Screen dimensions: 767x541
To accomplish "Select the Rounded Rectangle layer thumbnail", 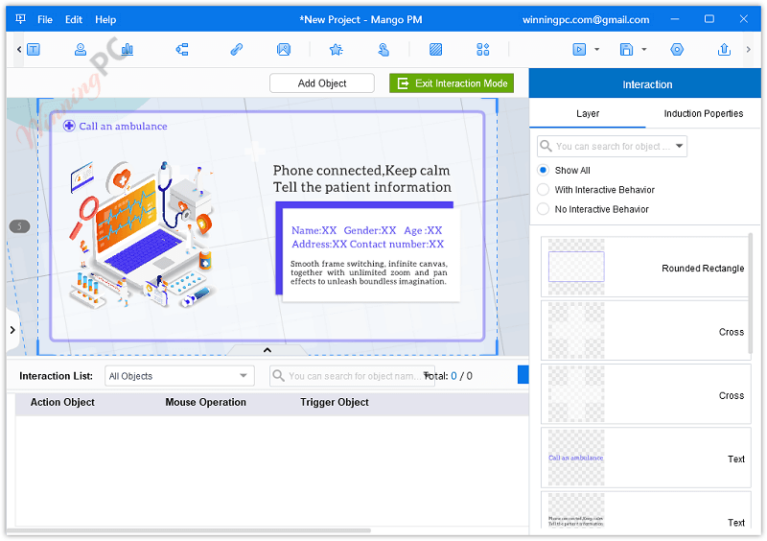I will pyautogui.click(x=576, y=267).
